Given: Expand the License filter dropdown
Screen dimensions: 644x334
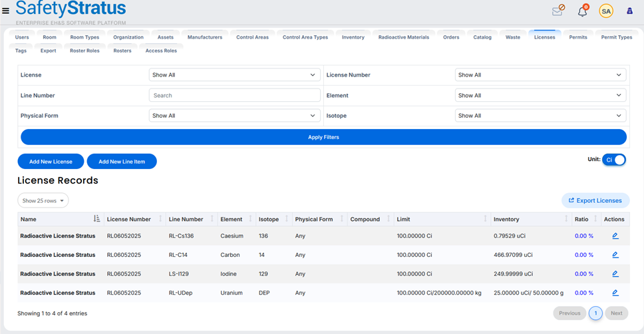Looking at the screenshot, I should (235, 75).
